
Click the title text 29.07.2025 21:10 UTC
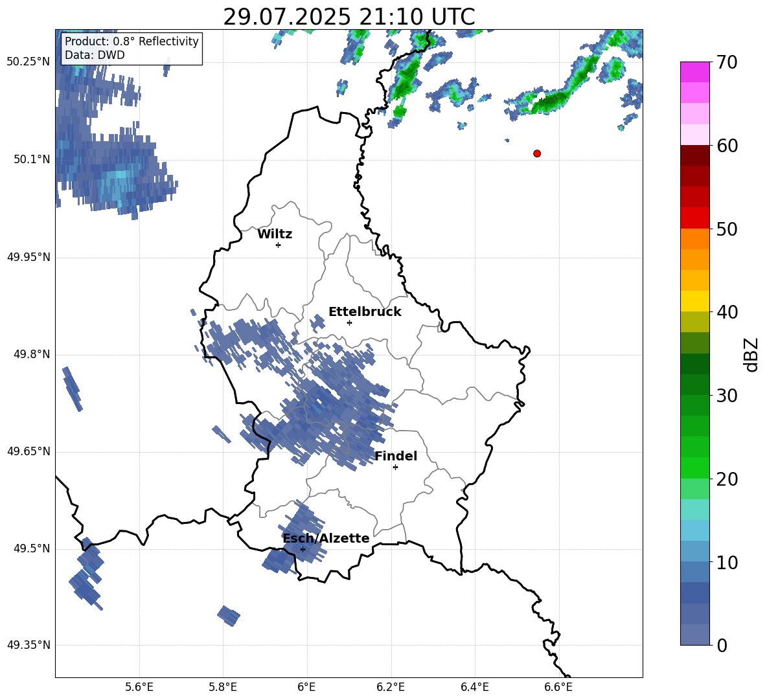(349, 17)
